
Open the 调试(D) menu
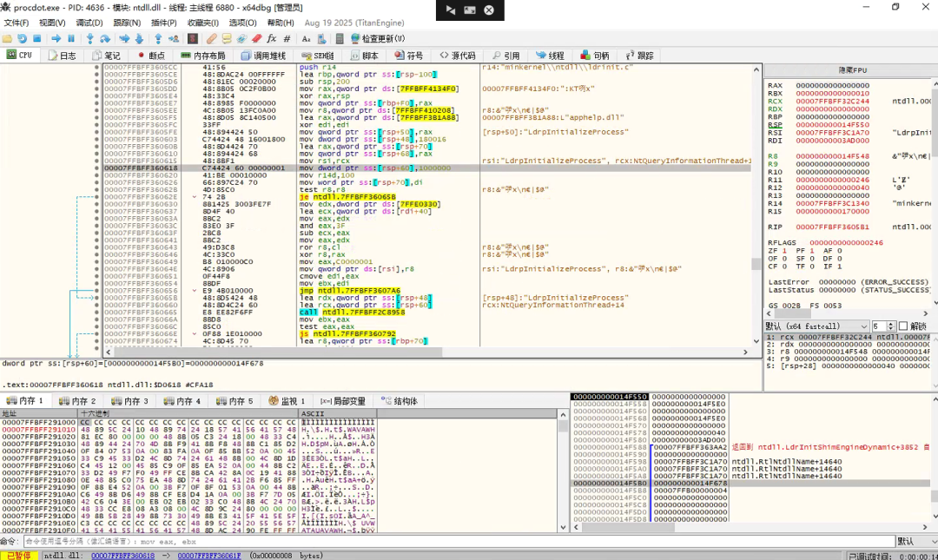(x=89, y=23)
